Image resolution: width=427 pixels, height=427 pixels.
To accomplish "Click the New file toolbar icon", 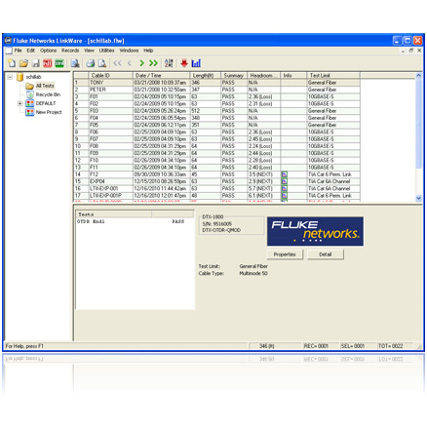I will (x=12, y=63).
